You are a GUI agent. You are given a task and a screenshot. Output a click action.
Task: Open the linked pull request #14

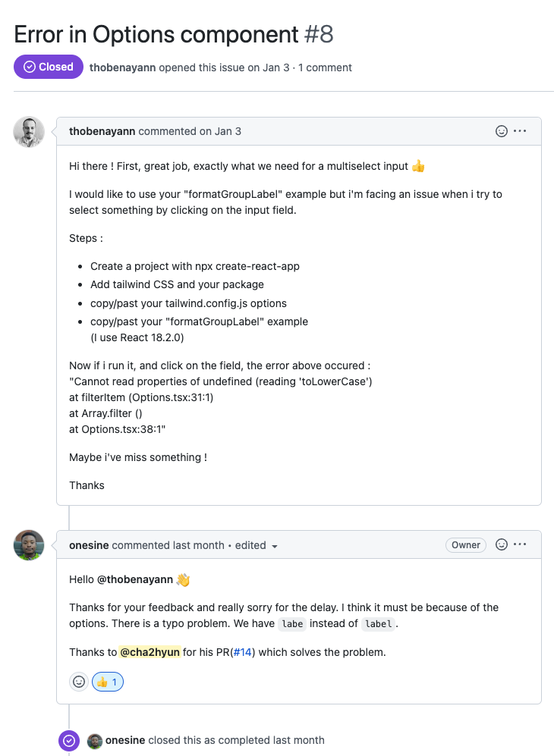coord(242,651)
